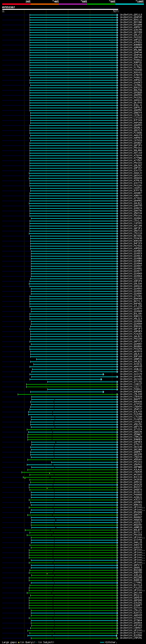Click the cyan ~100% identity legend segment
The height and width of the screenshot is (644, 146).
tap(130, 4)
